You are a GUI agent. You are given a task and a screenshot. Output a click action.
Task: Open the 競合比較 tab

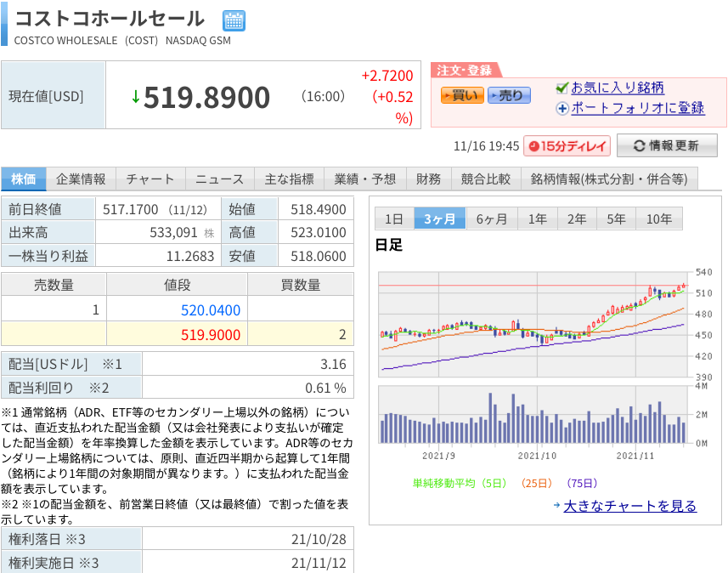(486, 179)
